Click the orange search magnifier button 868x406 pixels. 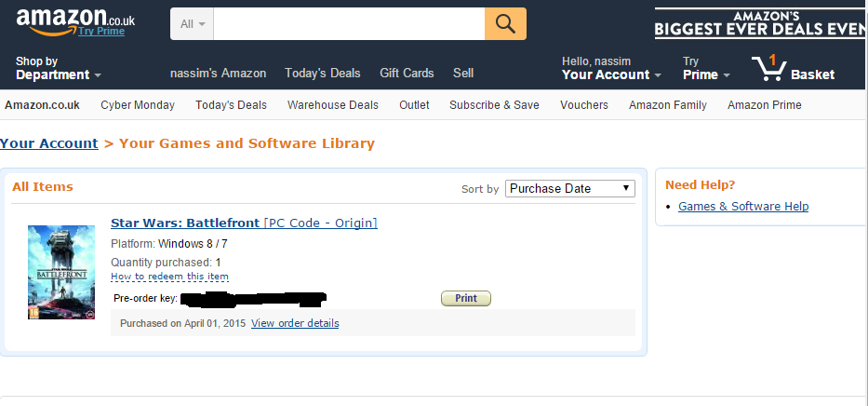click(505, 23)
